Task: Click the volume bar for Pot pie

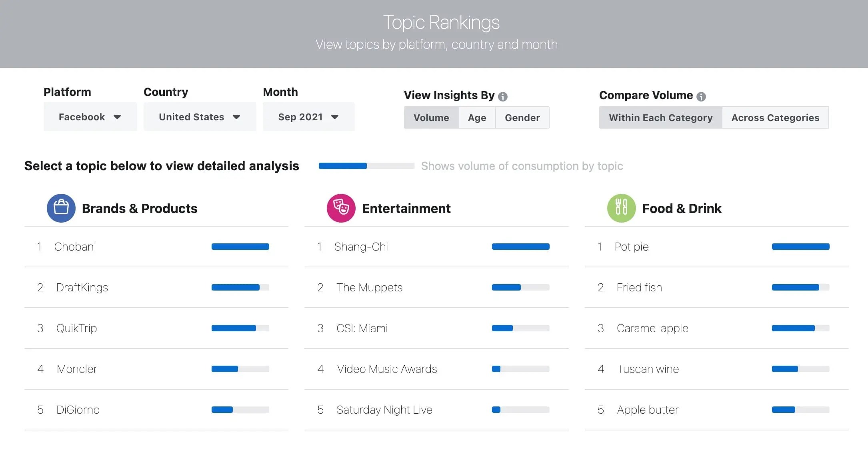Action: click(800, 247)
